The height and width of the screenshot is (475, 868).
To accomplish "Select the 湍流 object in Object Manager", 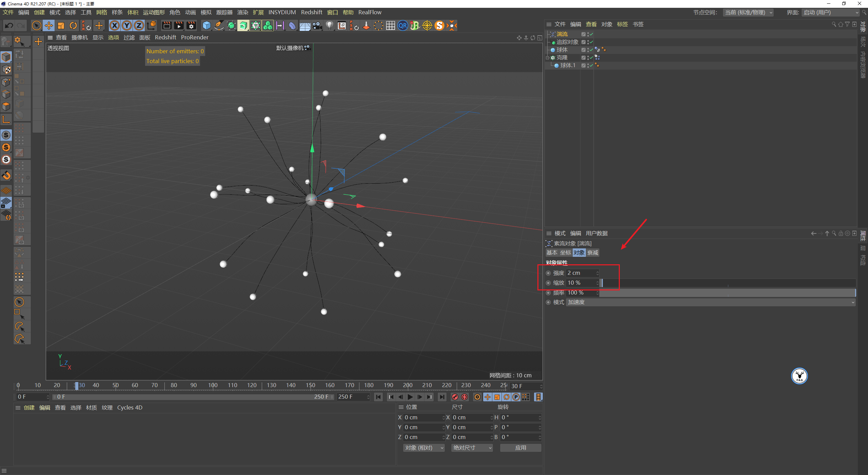I will point(562,34).
